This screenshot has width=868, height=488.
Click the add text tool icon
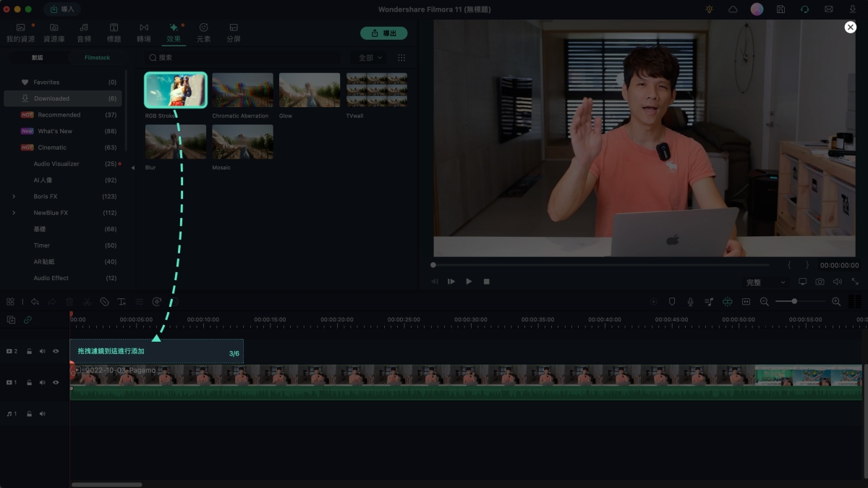tap(122, 302)
